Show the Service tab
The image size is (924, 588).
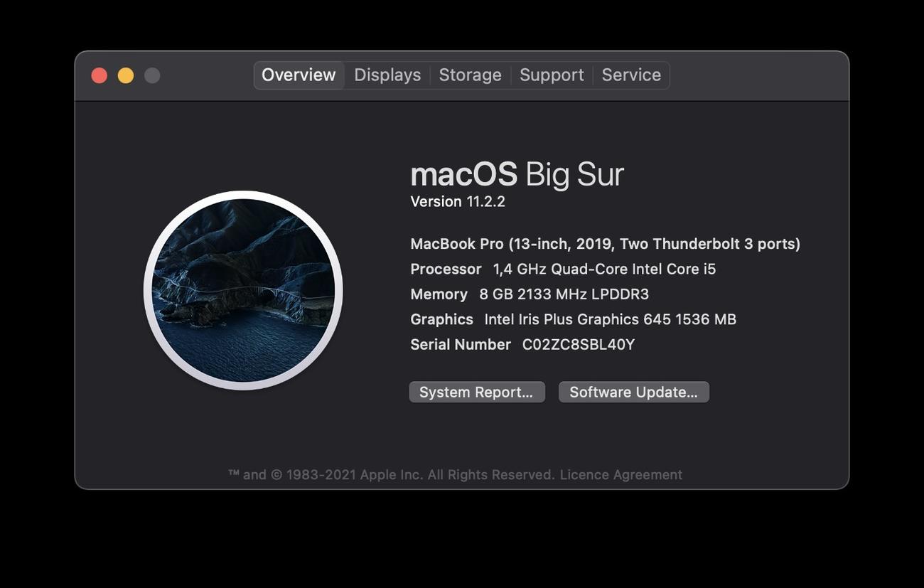pyautogui.click(x=631, y=75)
